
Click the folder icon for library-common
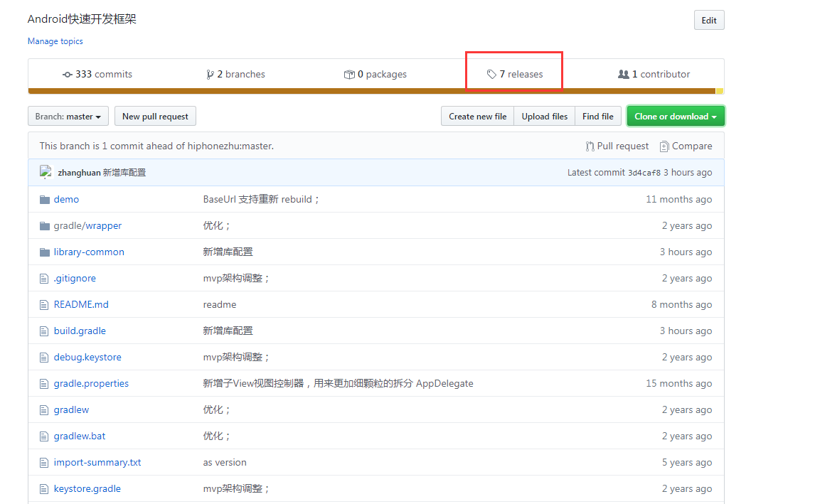coord(45,252)
